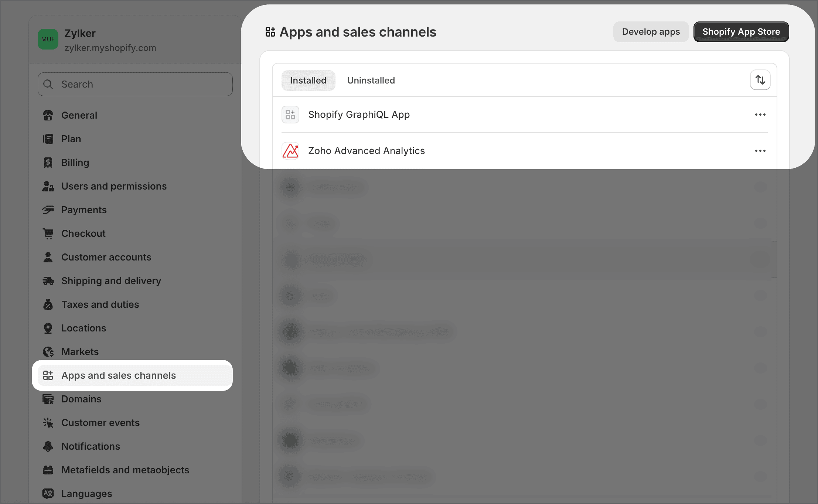Select the Installed tab
This screenshot has height=504, width=818.
308,81
